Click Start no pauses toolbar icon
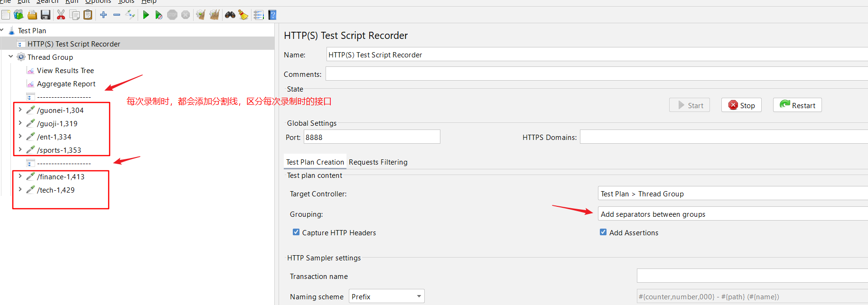This screenshot has height=305, width=868. click(159, 15)
